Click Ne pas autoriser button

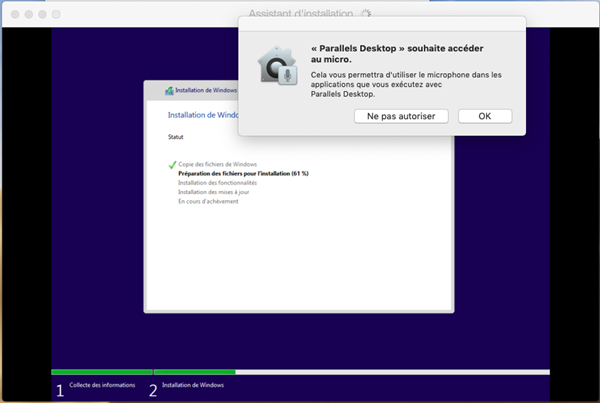tap(401, 116)
